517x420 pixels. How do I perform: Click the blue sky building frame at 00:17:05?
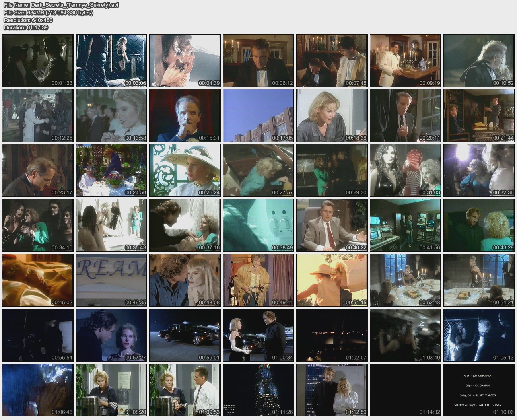[258, 115]
